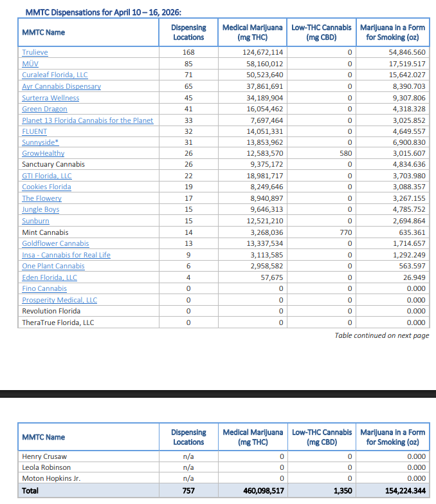Open the Trulieve link
The height and width of the screenshot is (504, 436).
(35, 52)
